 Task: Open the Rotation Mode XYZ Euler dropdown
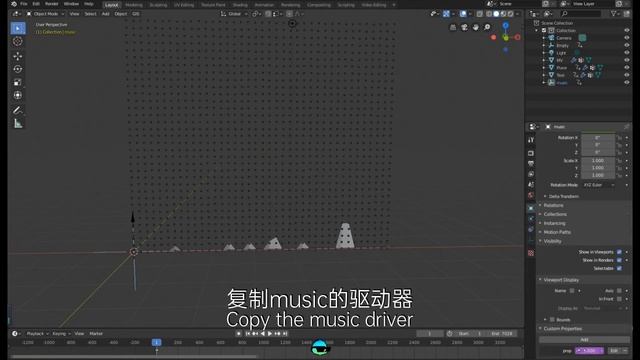598,185
